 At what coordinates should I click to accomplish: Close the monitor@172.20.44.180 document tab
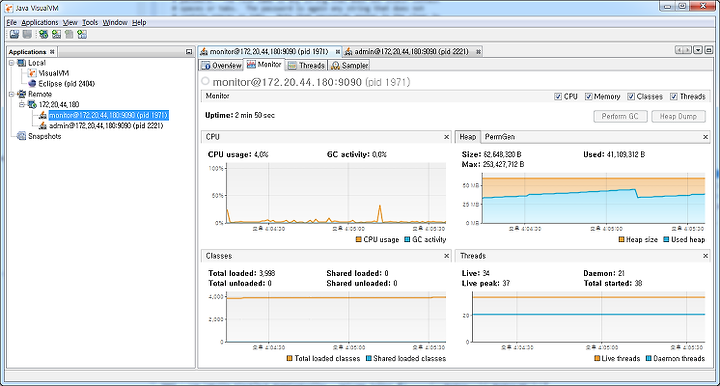(338, 52)
